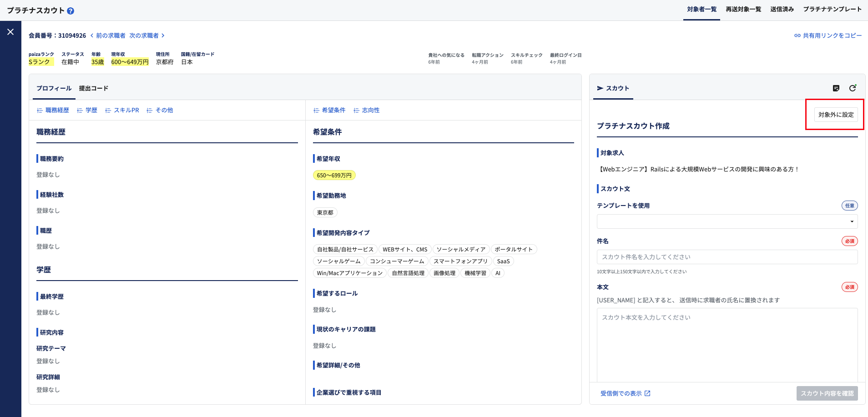Click the help icon beside プラチナスカウト
Viewport: 868px width, 417px height.
(x=71, y=11)
